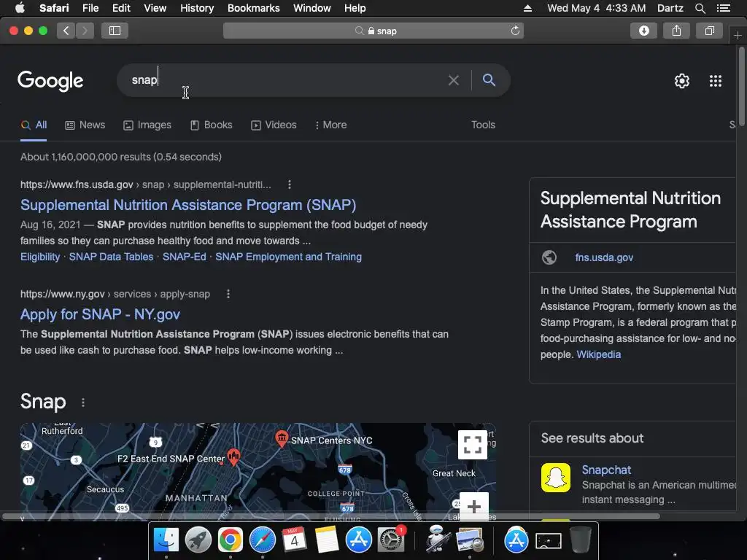Open System Preferences in the dock

[x=391, y=540]
